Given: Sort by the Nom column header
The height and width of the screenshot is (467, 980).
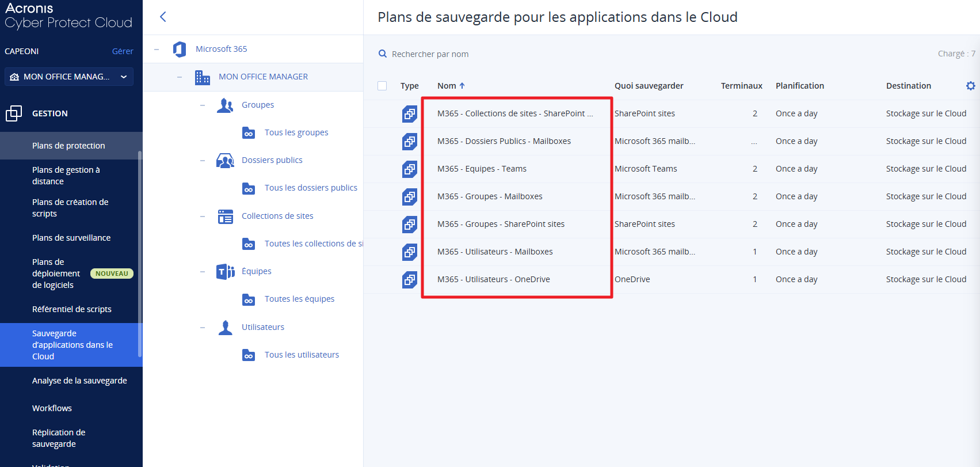Looking at the screenshot, I should coord(451,86).
